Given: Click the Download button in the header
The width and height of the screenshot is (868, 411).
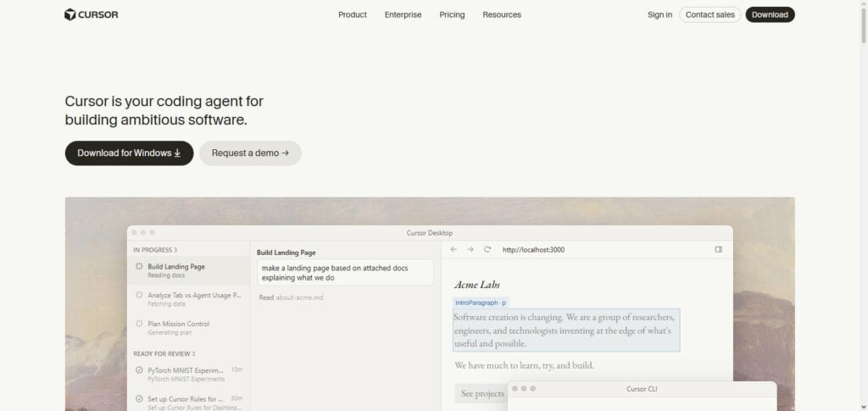Looking at the screenshot, I should pyautogui.click(x=770, y=15).
